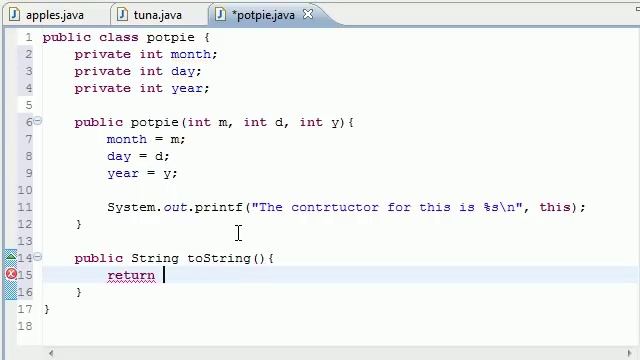
Task: Click the closing brace on line 17
Action: [47, 309]
